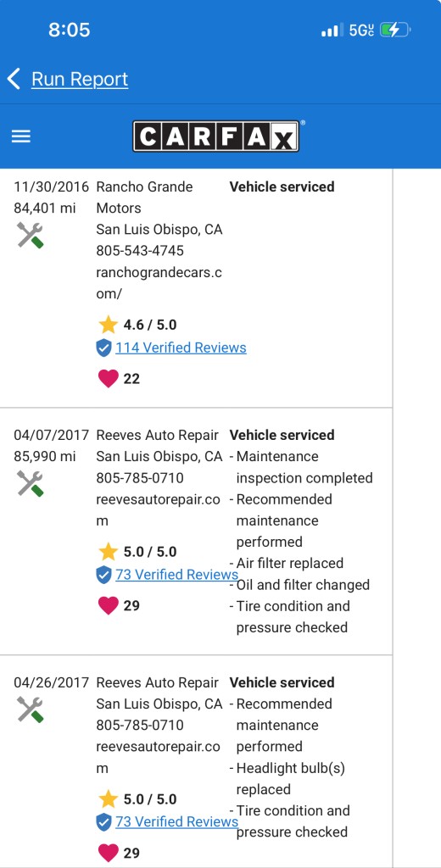Click wrench service icon for 04/26/2017 entry
The width and height of the screenshot is (441, 868).
coord(30,709)
